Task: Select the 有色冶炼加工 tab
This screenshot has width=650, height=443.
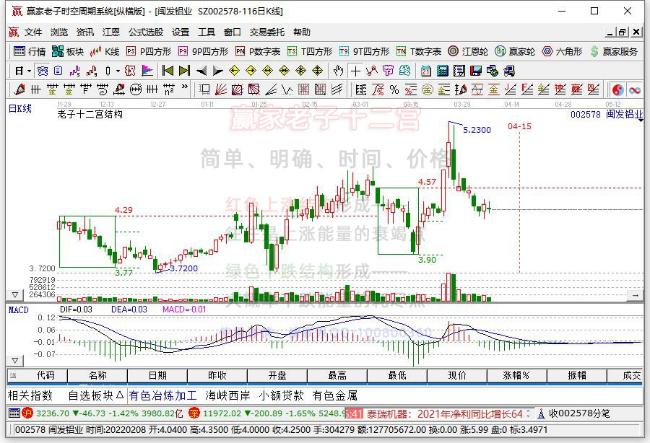Action: pos(162,395)
